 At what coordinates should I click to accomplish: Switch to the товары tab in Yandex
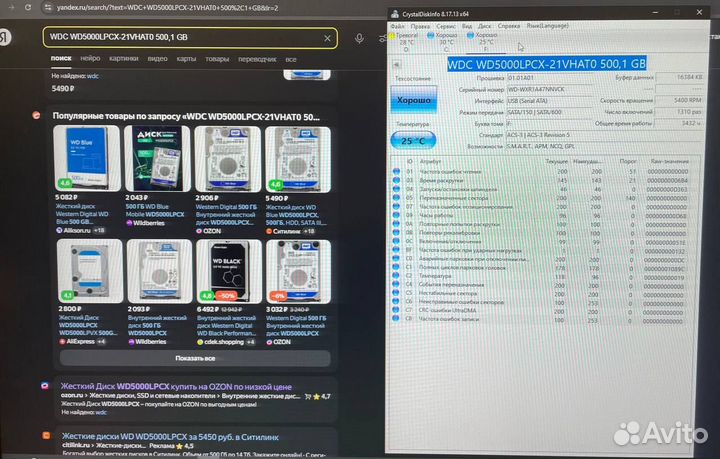pyautogui.click(x=217, y=59)
